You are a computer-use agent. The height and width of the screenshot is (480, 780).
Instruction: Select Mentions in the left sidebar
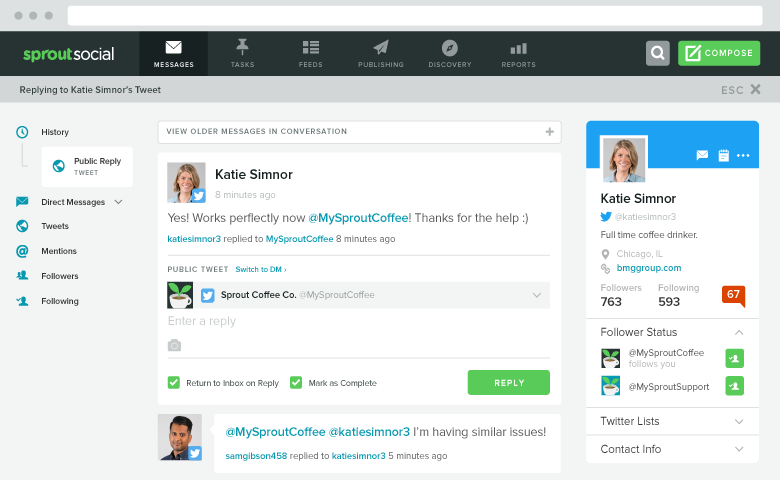point(59,251)
